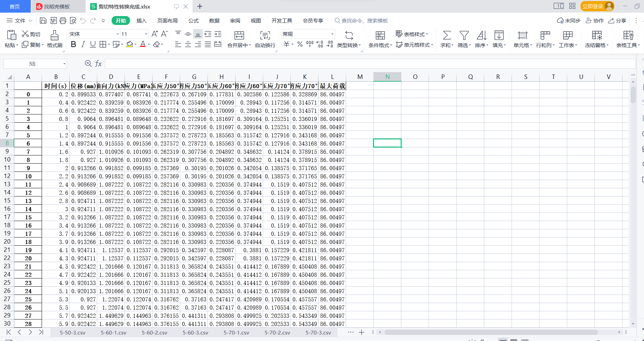Image resolution: width=644 pixels, height=341 pixels.
Task: Expand the Name Box dropdown arrow
Action: [64, 64]
